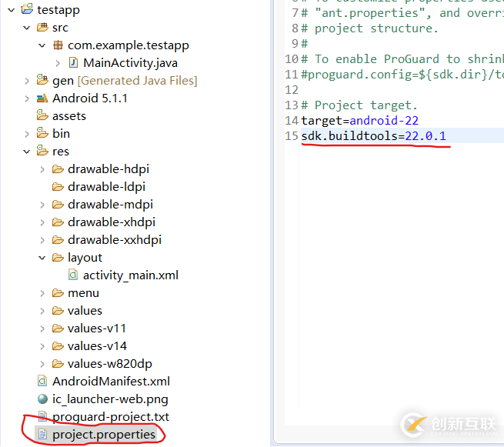
Task: Click the bin folder icon
Action: (42, 133)
